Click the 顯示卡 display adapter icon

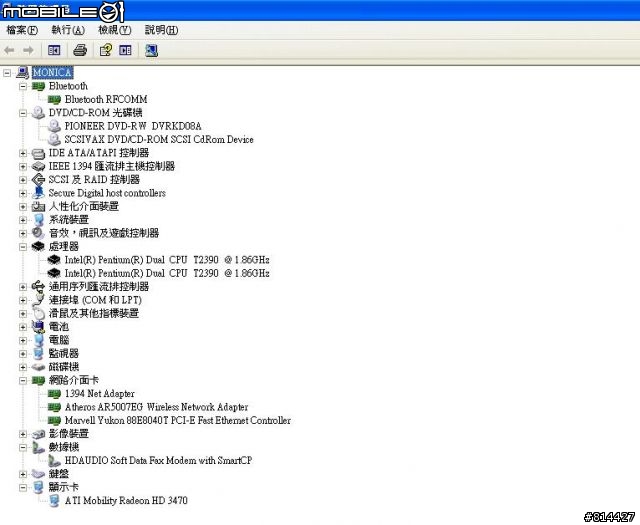[38, 487]
